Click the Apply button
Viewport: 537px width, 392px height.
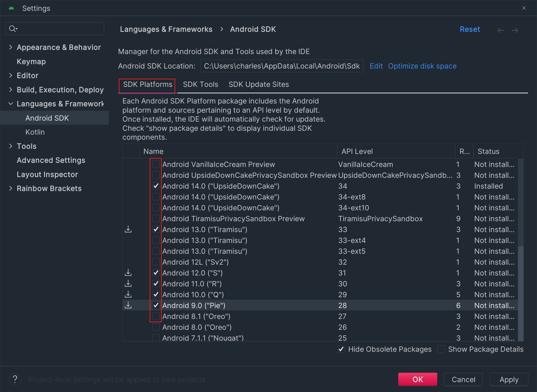click(x=509, y=379)
